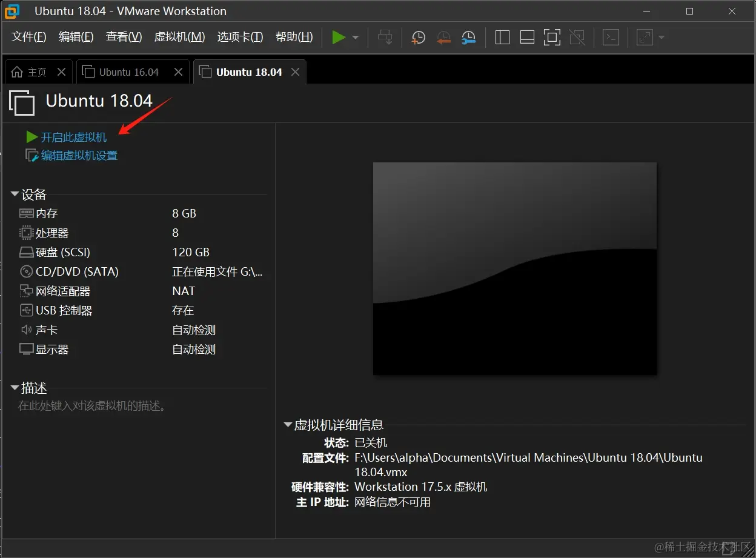Click the 开启此虚拟机 link
The image size is (756, 558).
74,138
